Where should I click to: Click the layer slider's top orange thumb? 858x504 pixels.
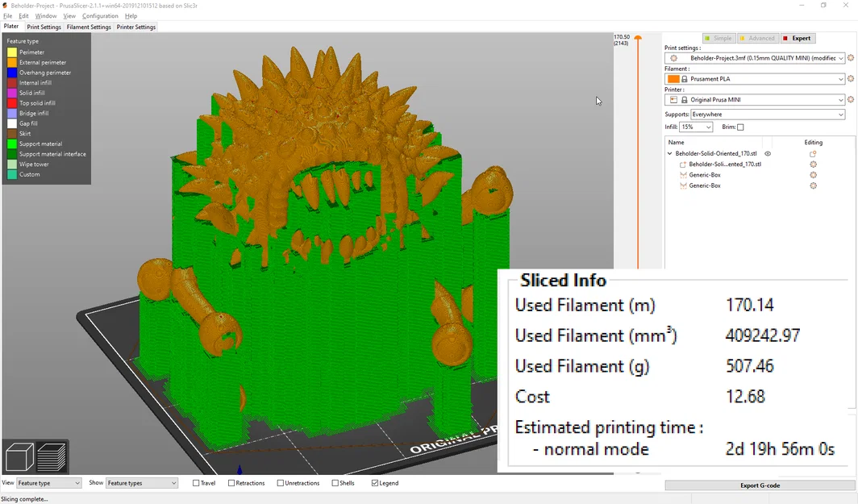point(638,38)
